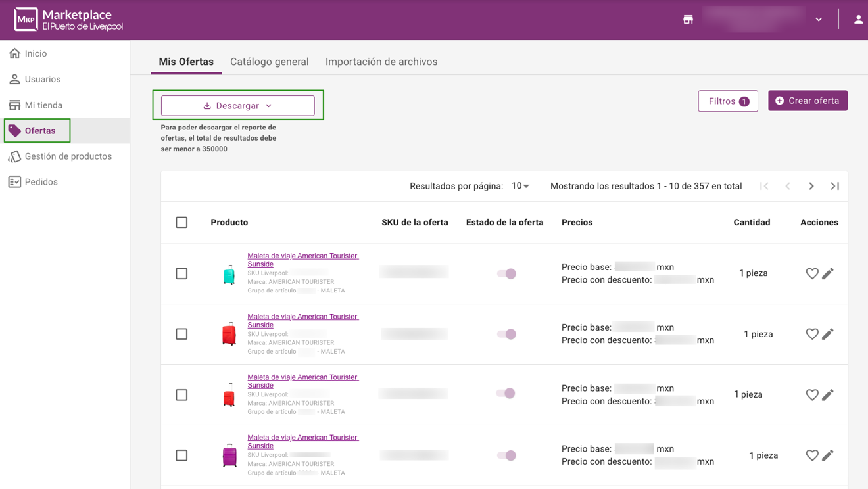Click the heart icon on the teal suitcase row
Viewport: 868px width, 489px height.
coord(812,273)
